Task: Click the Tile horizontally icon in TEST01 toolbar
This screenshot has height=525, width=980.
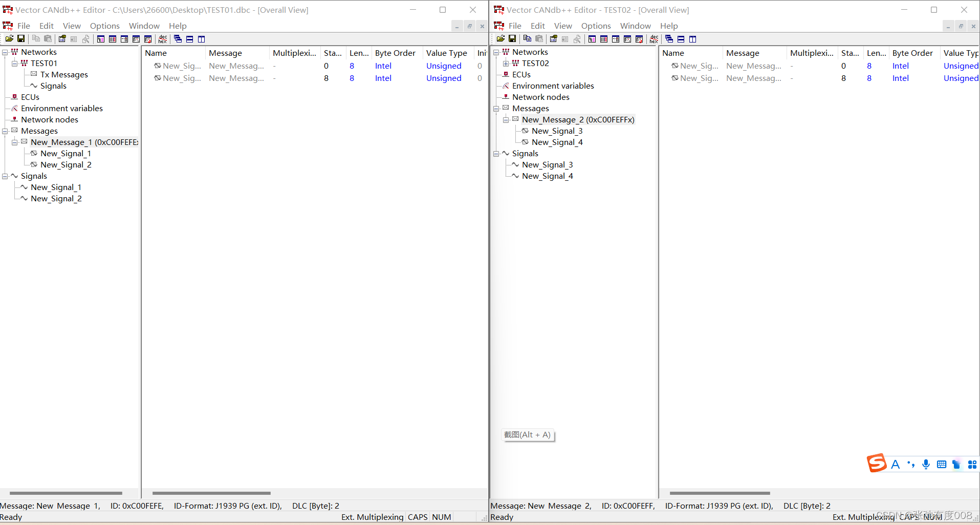Action: click(x=189, y=39)
